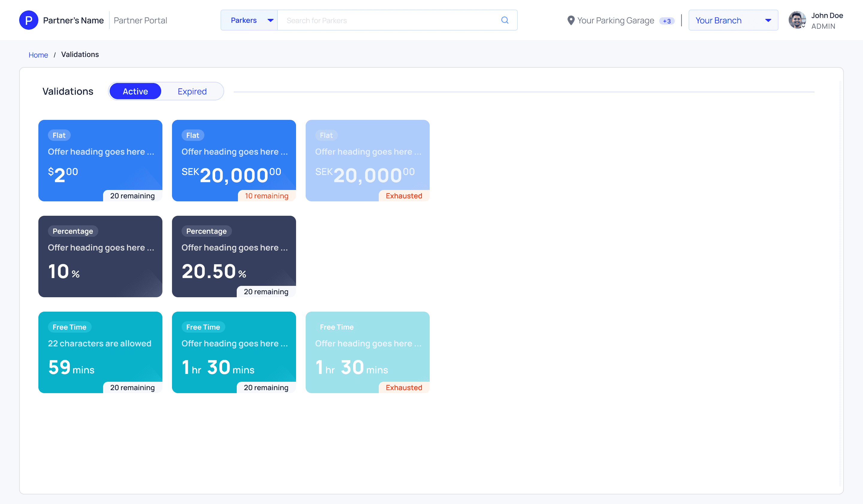863x504 pixels.
Task: Switch to the Expired validations toggle
Action: pos(192,91)
